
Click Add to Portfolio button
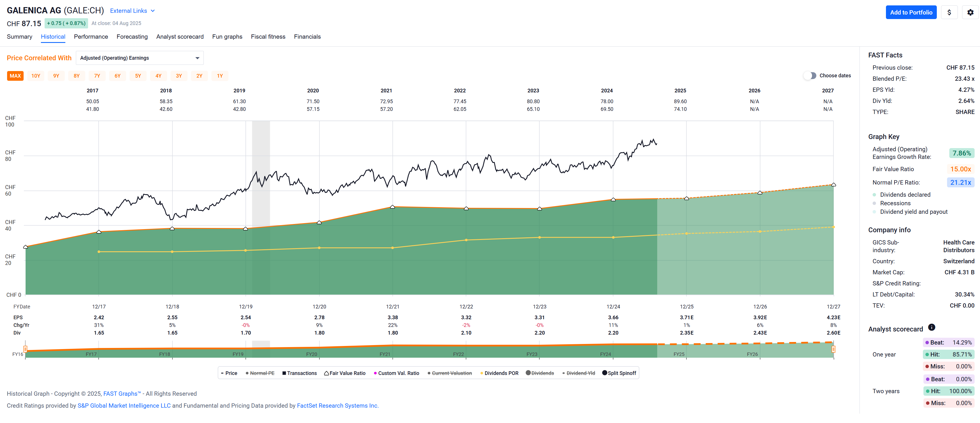pyautogui.click(x=911, y=12)
